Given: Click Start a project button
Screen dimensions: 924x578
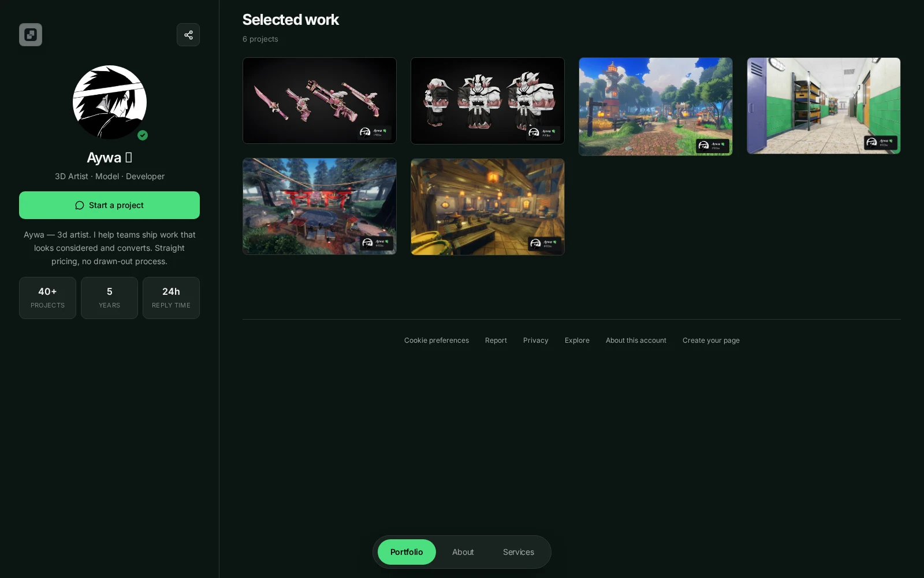Looking at the screenshot, I should pyautogui.click(x=109, y=205).
